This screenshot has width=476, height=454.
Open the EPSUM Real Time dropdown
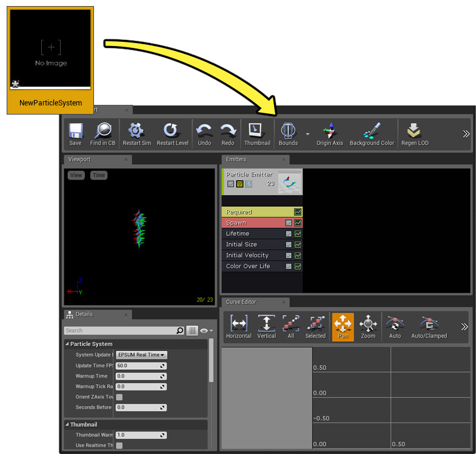tap(141, 355)
